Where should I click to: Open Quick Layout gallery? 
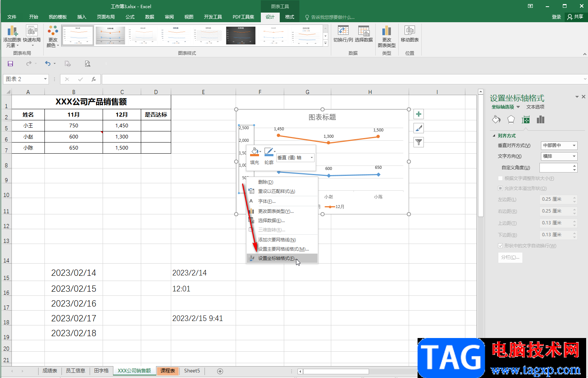click(x=32, y=36)
